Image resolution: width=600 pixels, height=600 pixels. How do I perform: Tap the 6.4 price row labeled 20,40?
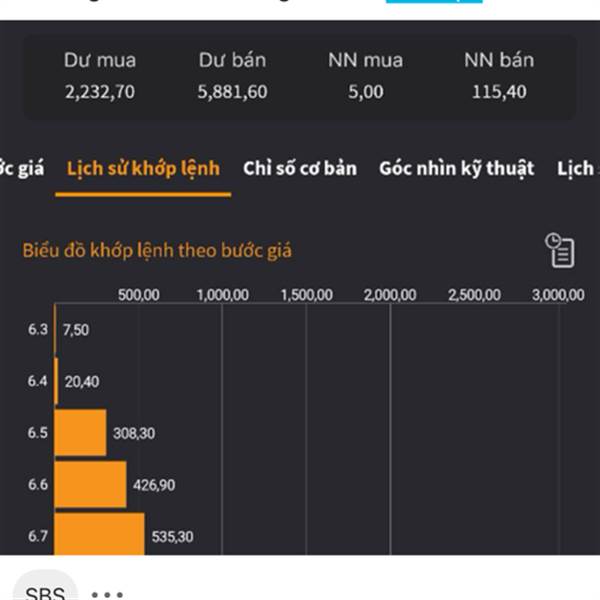pyautogui.click(x=80, y=381)
